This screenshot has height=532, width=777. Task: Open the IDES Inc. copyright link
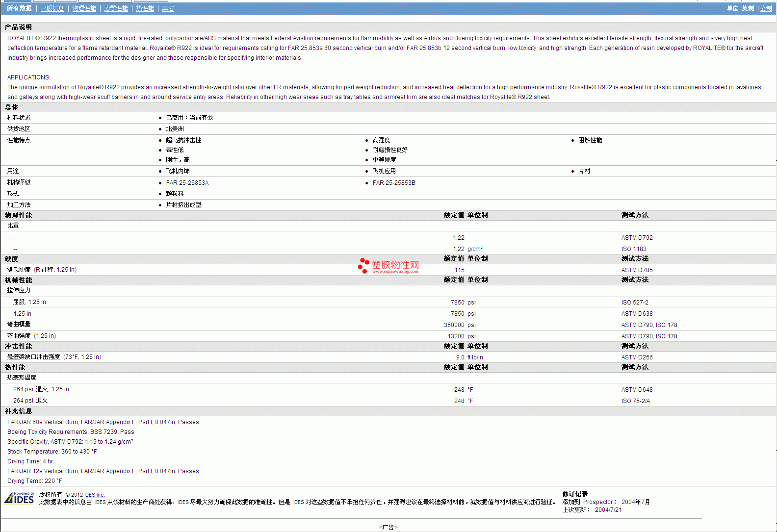click(x=94, y=495)
